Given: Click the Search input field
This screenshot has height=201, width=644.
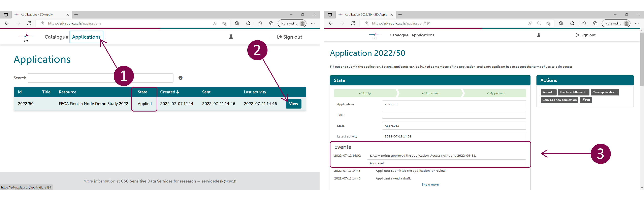Looking at the screenshot, I should click(x=70, y=78).
